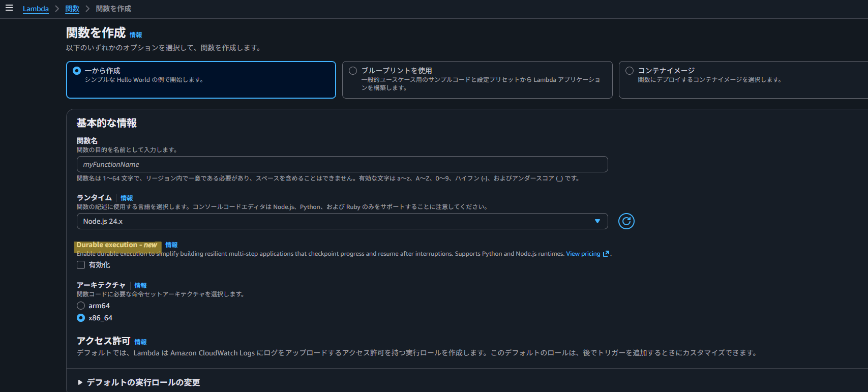The width and height of the screenshot is (868, 392).
Task: Go to Lambda in the breadcrumb
Action: point(36,9)
